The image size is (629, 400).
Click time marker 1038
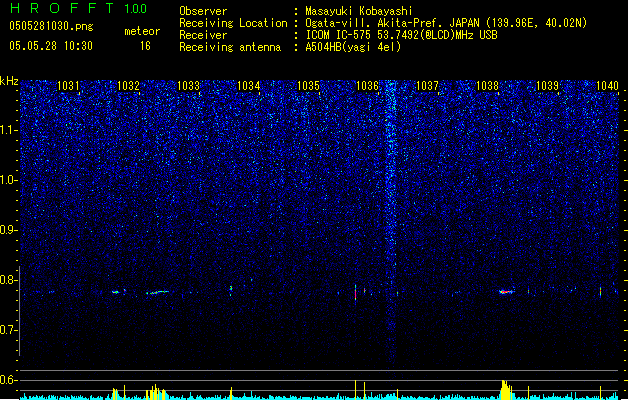(x=487, y=85)
